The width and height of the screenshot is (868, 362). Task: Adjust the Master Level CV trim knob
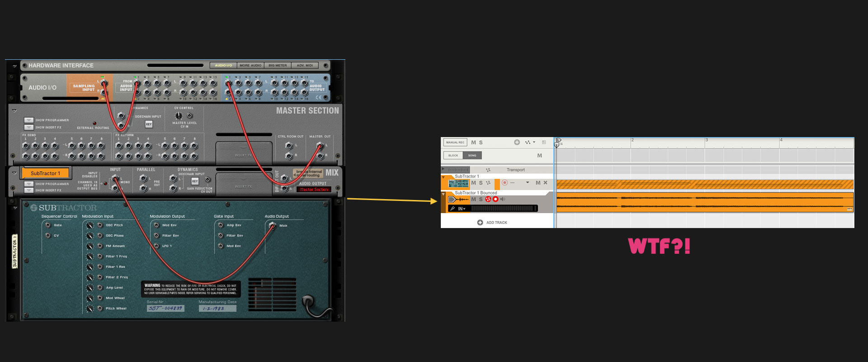tap(179, 116)
